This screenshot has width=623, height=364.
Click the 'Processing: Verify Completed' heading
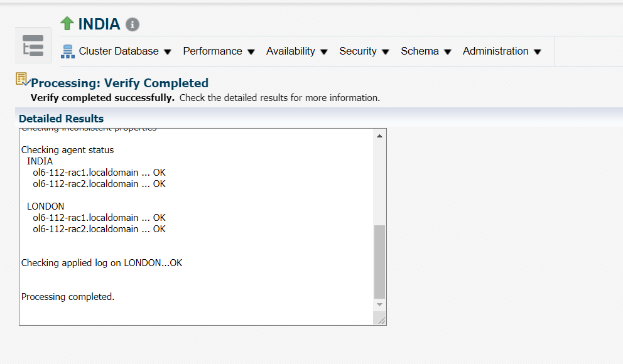(119, 83)
